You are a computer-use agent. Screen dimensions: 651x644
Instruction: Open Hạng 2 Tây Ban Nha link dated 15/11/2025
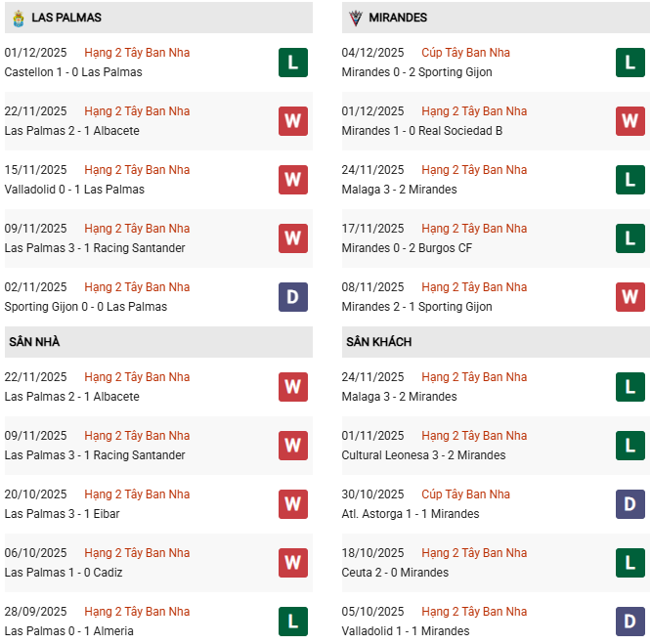click(x=137, y=170)
